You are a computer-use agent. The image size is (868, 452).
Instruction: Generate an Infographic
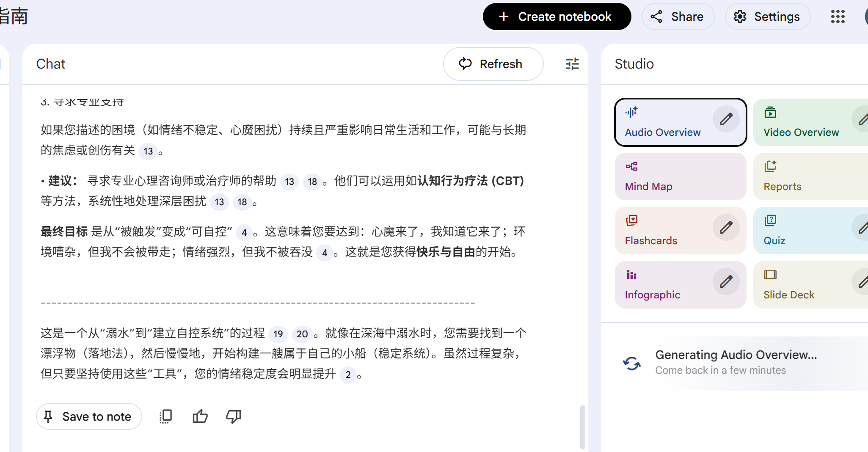click(681, 285)
